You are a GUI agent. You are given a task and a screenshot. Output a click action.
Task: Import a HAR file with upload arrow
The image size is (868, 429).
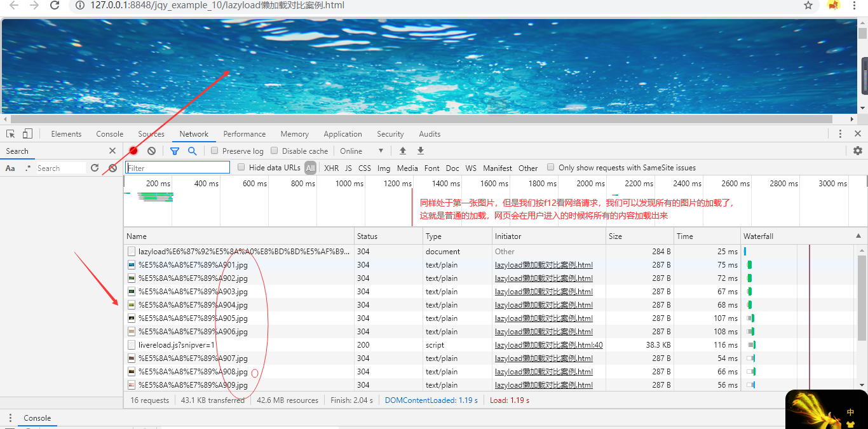pyautogui.click(x=402, y=151)
